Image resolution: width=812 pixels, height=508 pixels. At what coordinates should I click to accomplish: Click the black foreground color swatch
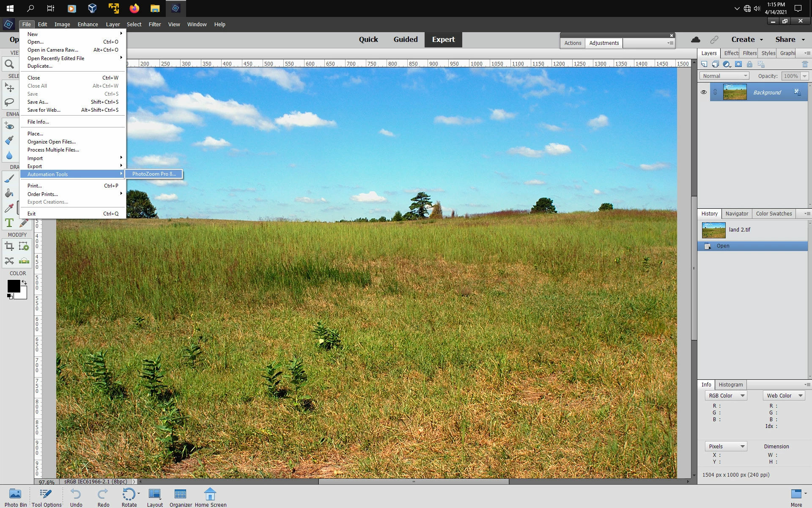click(x=13, y=286)
